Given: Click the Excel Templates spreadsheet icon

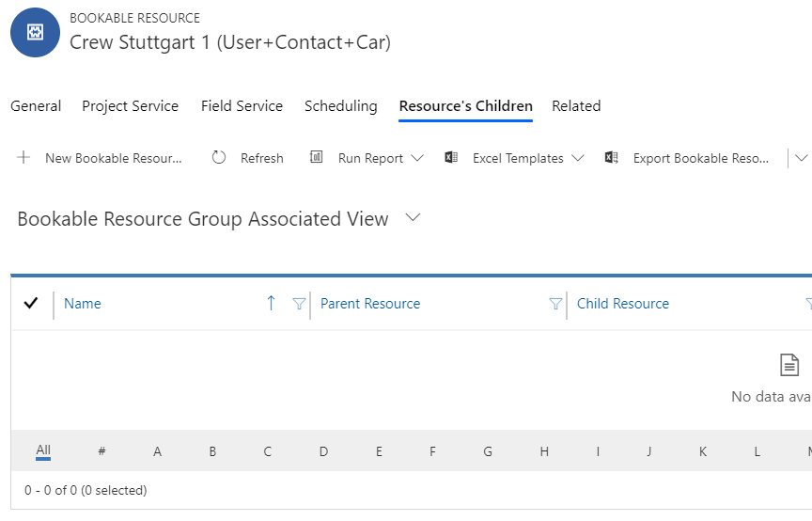Looking at the screenshot, I should click(x=451, y=156).
